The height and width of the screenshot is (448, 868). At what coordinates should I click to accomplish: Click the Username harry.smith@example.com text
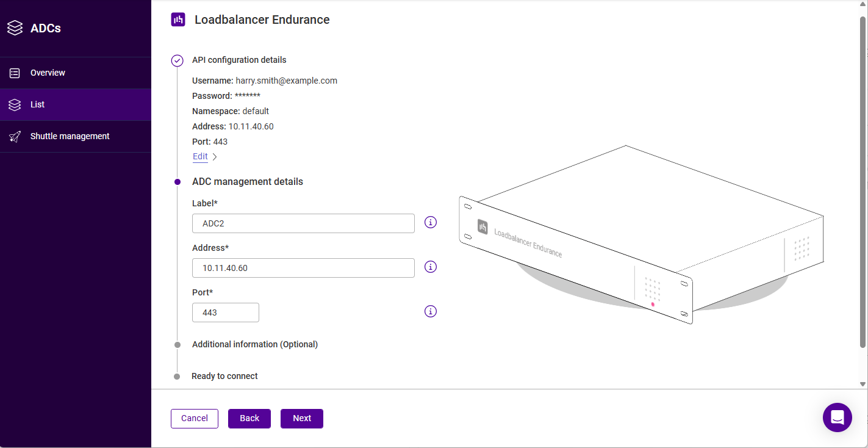[265, 81]
